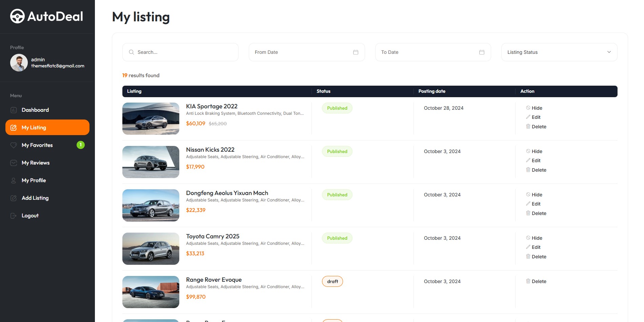644x322 pixels.
Task: Open Add Listing page
Action: click(47, 198)
